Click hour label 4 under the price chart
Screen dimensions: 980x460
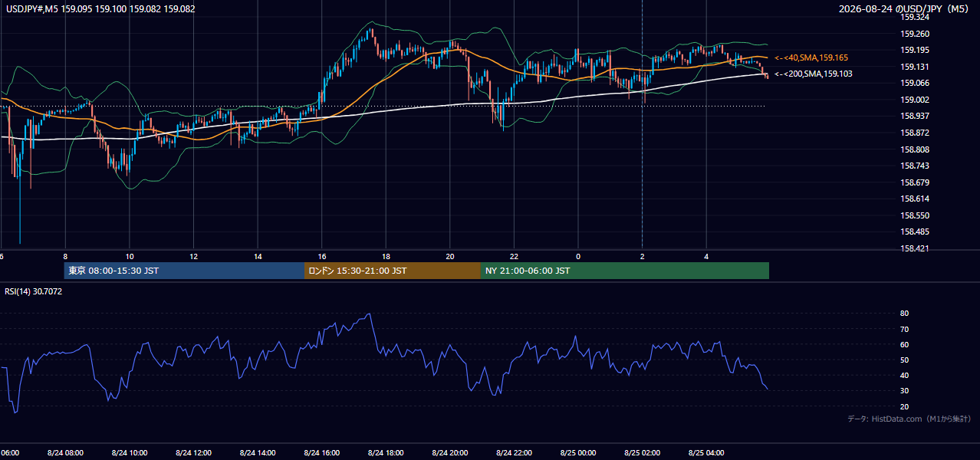point(706,256)
